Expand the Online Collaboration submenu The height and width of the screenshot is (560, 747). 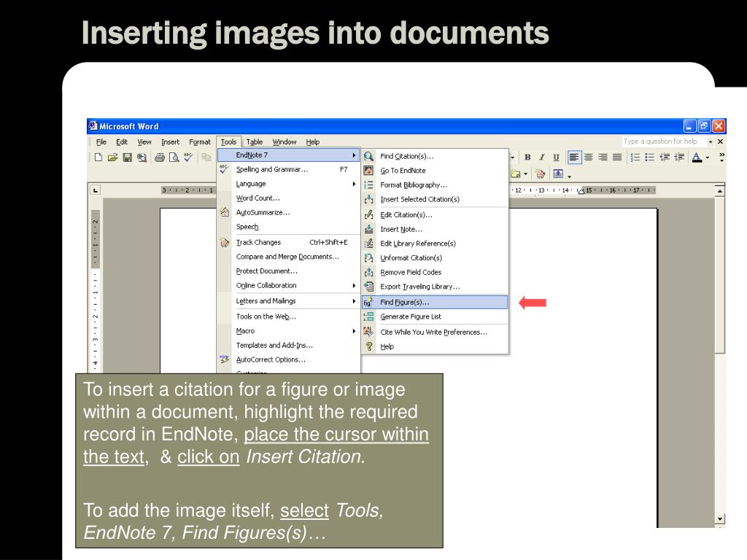(x=289, y=286)
